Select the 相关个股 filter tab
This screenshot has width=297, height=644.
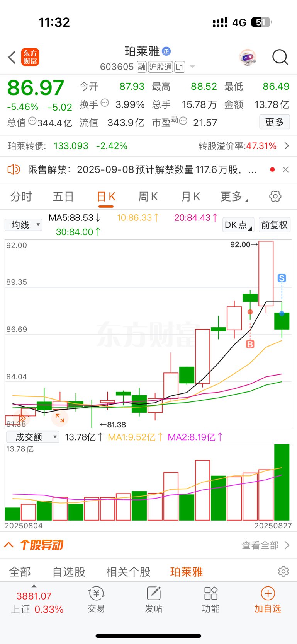pos(128,572)
